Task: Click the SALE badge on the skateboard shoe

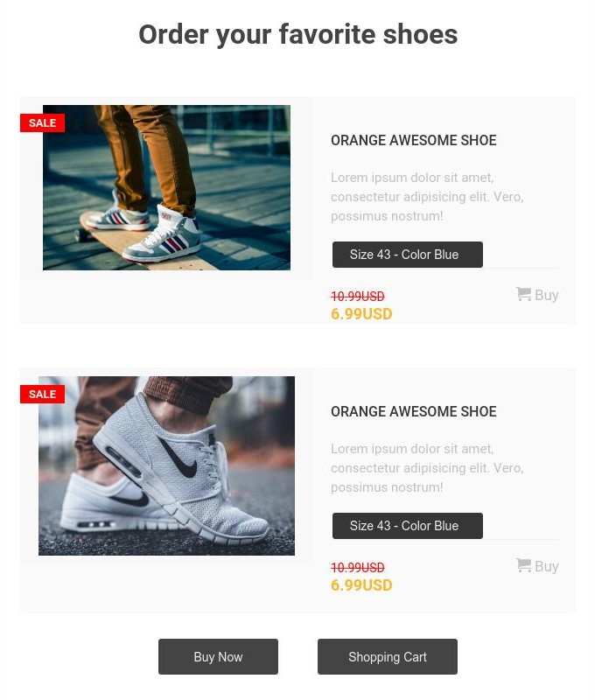Action: [42, 122]
